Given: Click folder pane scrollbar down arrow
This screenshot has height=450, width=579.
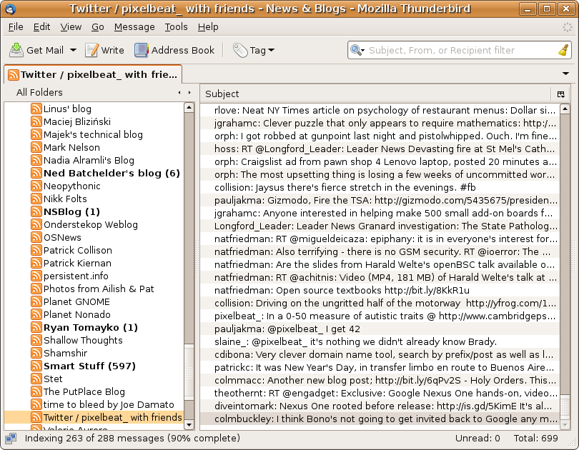Looking at the screenshot, I should (x=189, y=425).
